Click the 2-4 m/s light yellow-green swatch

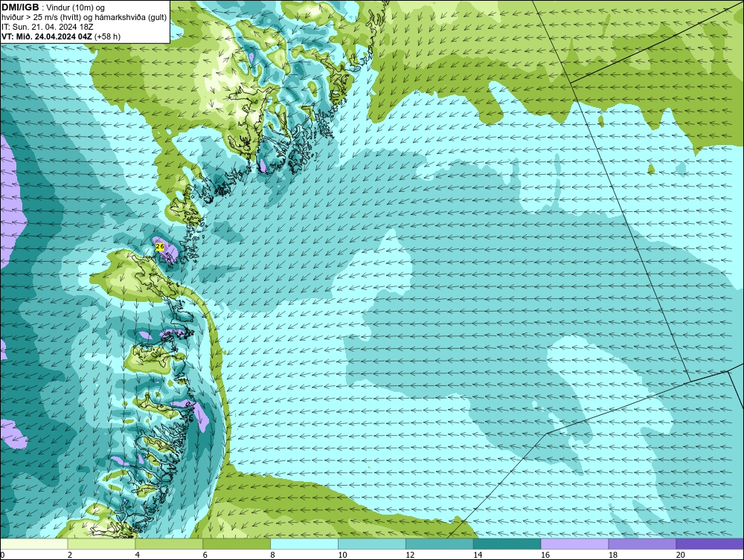[x=101, y=544]
